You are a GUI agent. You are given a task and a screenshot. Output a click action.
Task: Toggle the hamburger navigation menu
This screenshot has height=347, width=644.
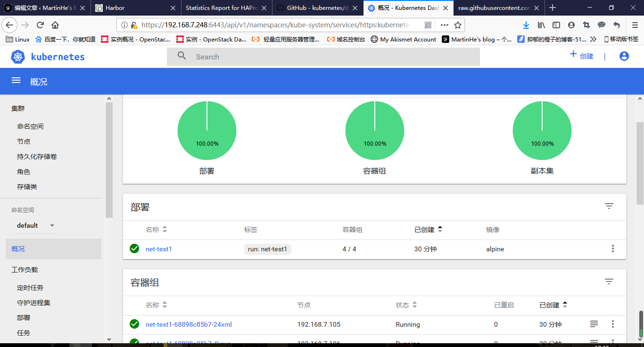coord(16,81)
